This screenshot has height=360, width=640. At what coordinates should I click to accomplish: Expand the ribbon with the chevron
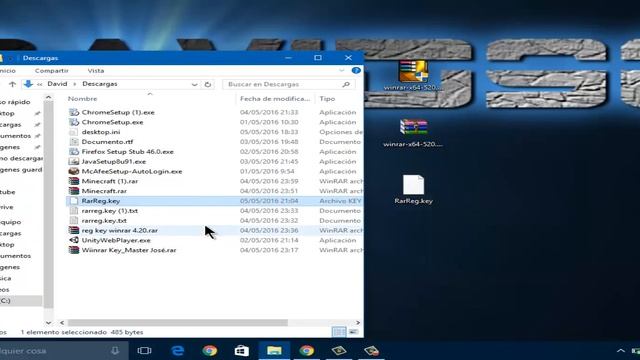coord(342,71)
